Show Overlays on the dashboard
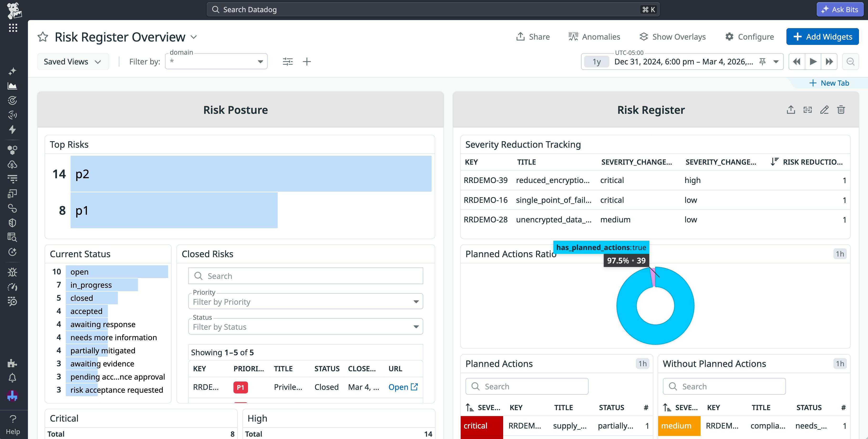Viewport: 868px width, 439px height. [672, 37]
